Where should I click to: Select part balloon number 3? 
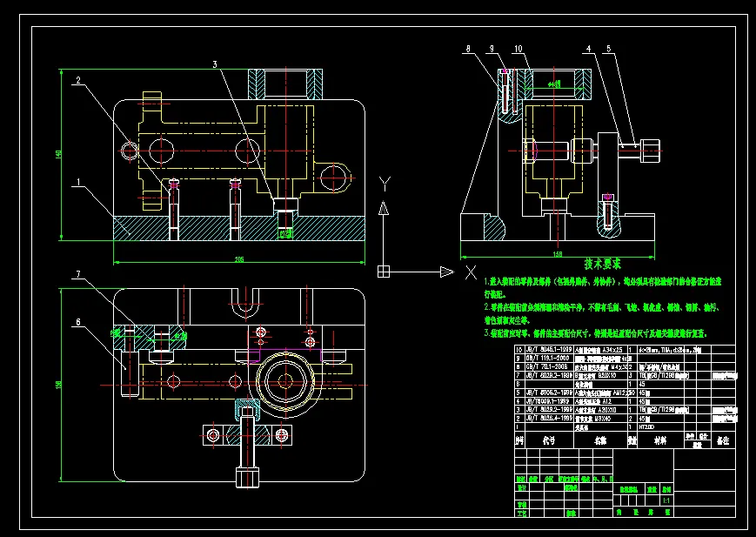[x=215, y=64]
